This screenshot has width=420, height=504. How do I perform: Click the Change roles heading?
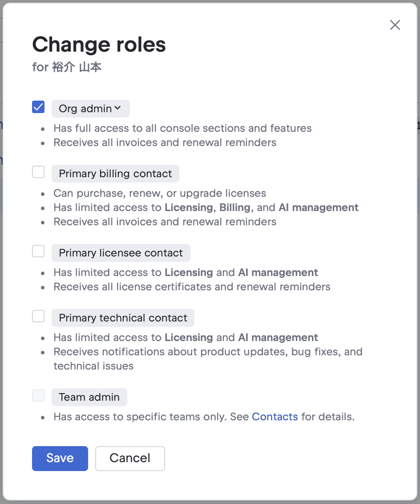click(99, 45)
